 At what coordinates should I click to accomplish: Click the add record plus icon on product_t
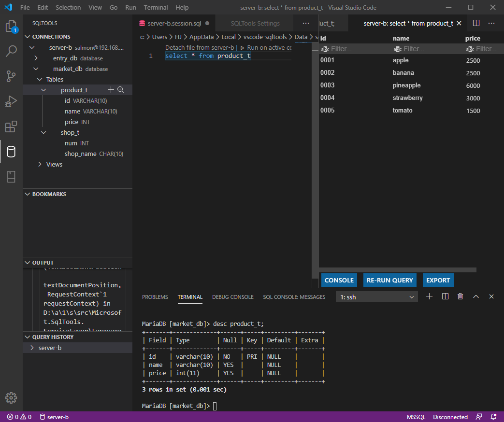(111, 90)
